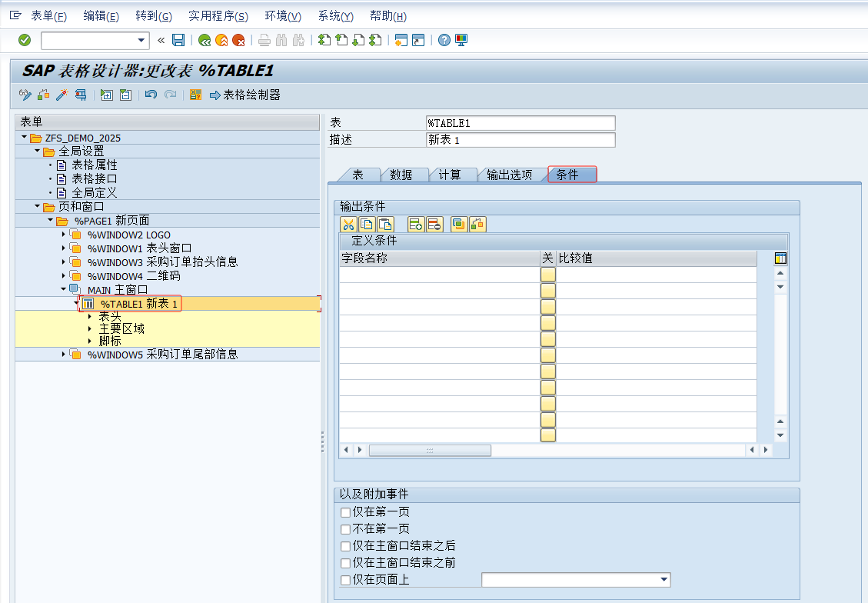Click the green Back arrow icon
The image size is (868, 603).
coord(205,40)
